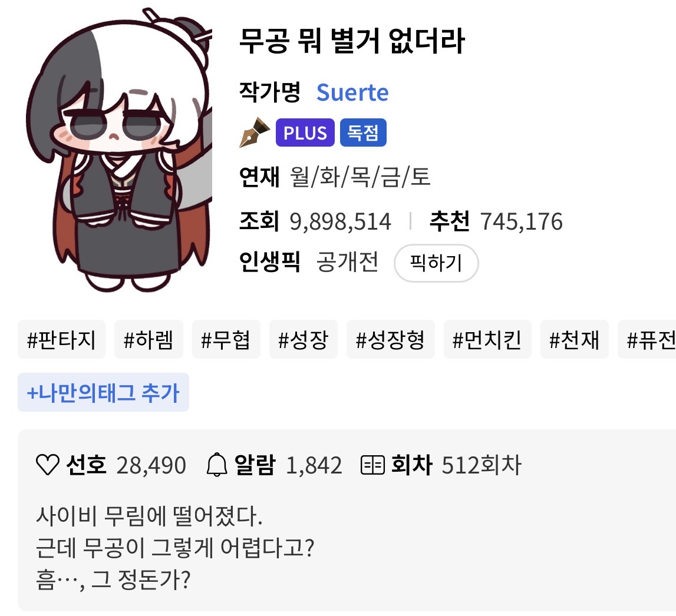Click the blue 독점 badge
The width and height of the screenshot is (676, 616).
pyautogui.click(x=363, y=133)
